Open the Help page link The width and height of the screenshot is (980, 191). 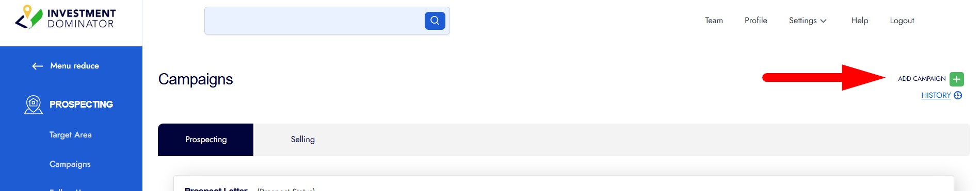coord(860,21)
